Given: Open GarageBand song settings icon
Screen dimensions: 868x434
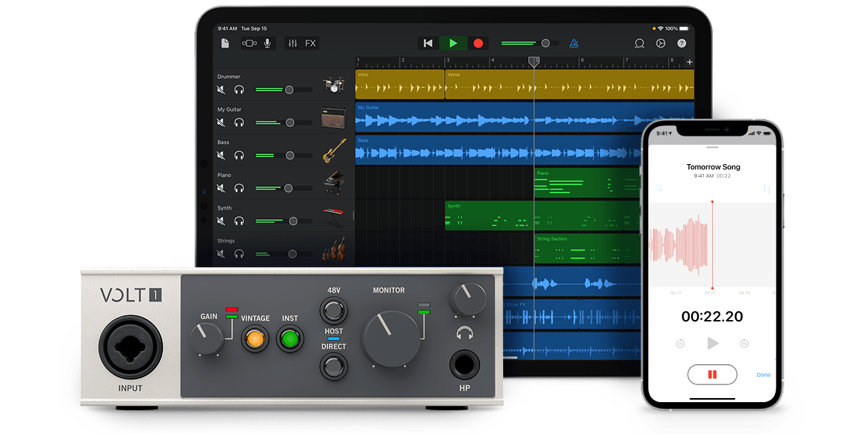Looking at the screenshot, I should (x=660, y=43).
